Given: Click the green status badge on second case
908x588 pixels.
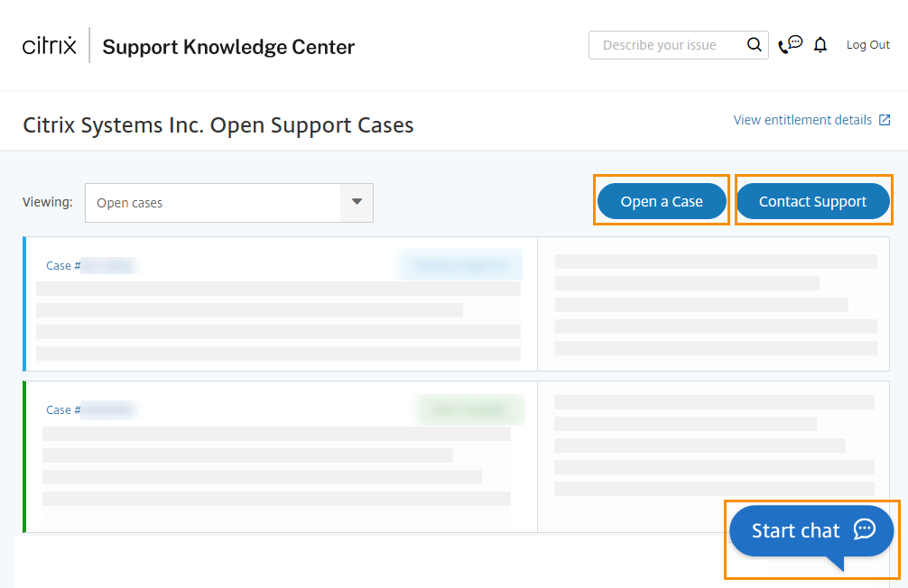Looking at the screenshot, I should (471, 409).
